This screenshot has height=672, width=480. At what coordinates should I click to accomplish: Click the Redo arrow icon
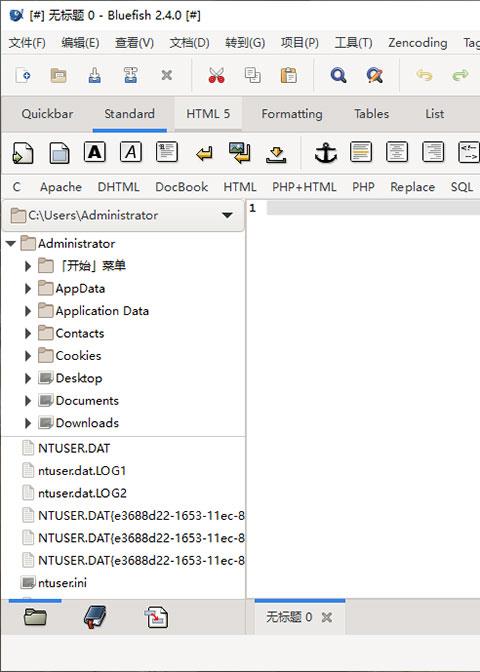[460, 75]
